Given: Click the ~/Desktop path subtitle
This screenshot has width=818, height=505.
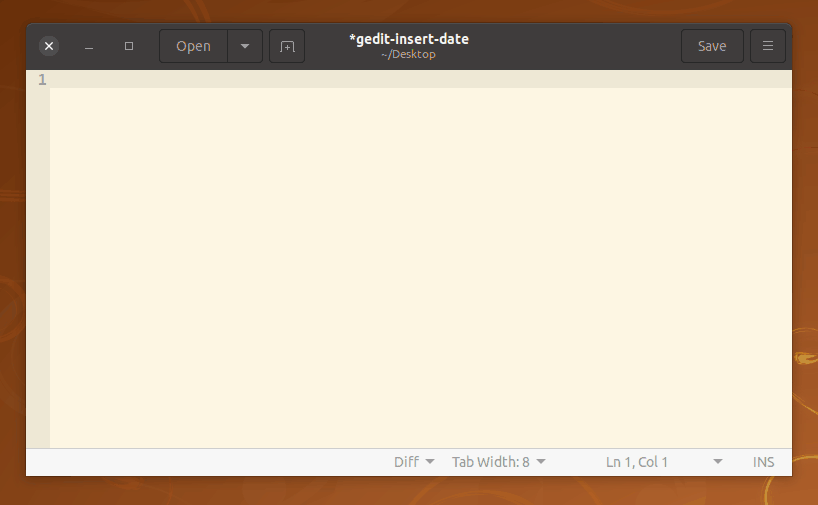Looking at the screenshot, I should [x=408, y=54].
